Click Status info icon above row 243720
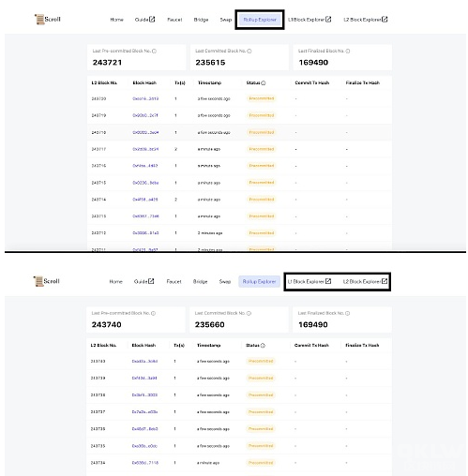Image resolution: width=468 pixels, height=476 pixels. pyautogui.click(x=264, y=82)
